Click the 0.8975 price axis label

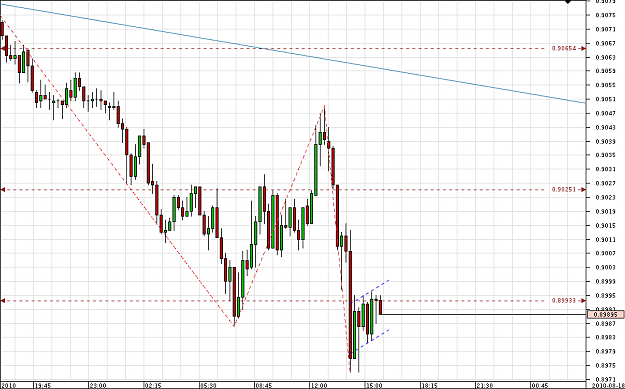pos(605,365)
